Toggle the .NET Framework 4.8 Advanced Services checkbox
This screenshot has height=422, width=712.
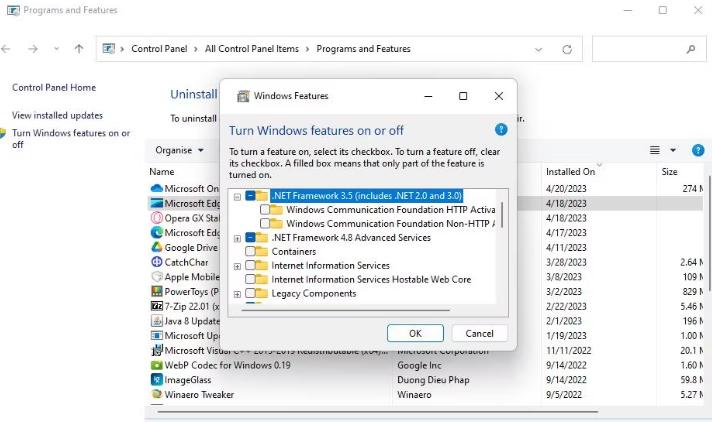250,238
